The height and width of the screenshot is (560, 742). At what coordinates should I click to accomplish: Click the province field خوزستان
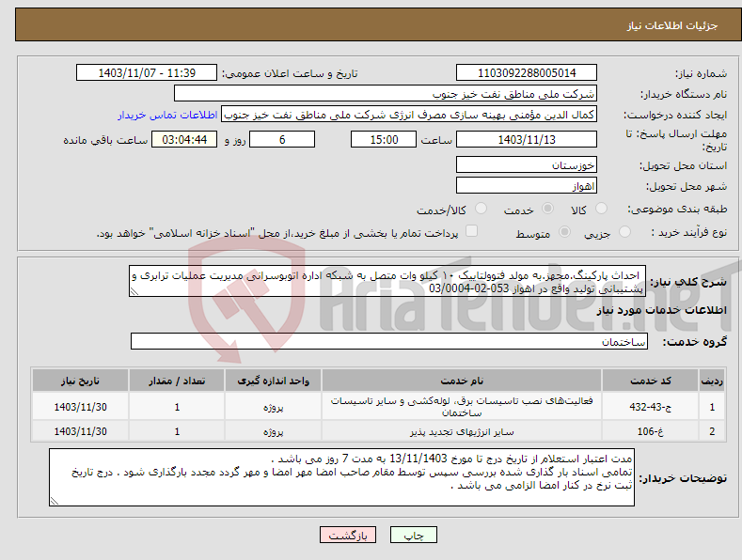[x=527, y=164]
